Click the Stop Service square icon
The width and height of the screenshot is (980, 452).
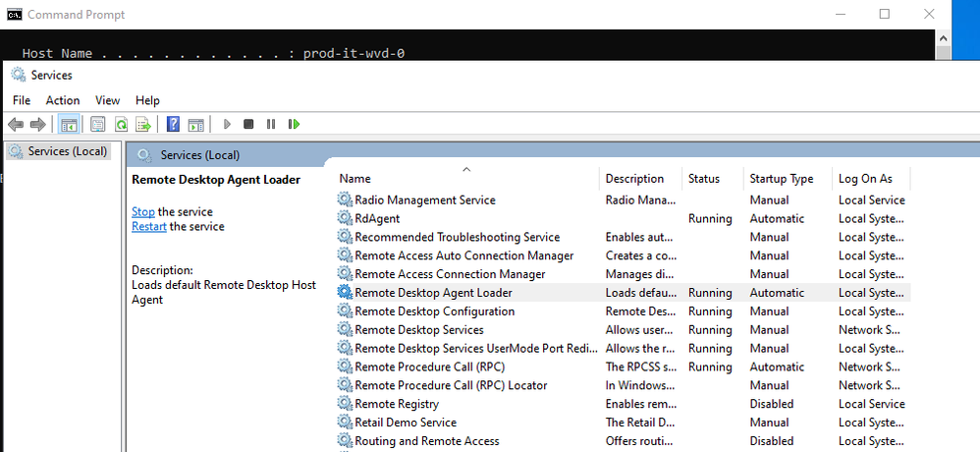point(248,125)
